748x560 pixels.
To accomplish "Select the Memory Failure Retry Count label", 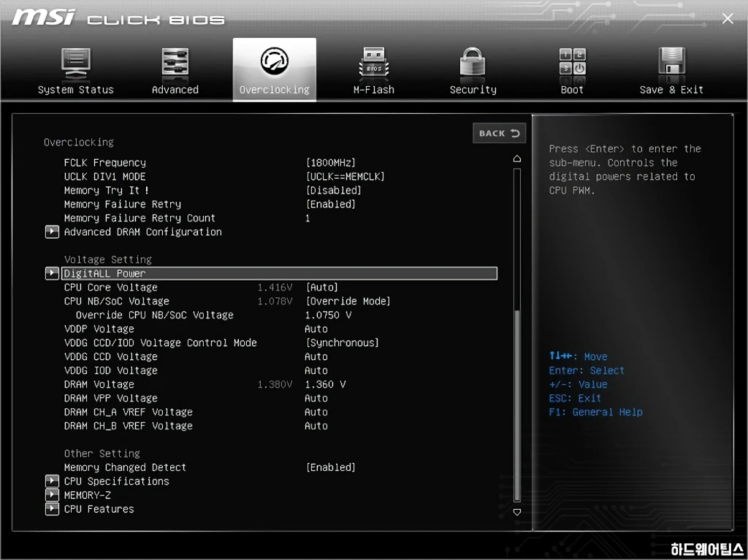I will coord(140,218).
